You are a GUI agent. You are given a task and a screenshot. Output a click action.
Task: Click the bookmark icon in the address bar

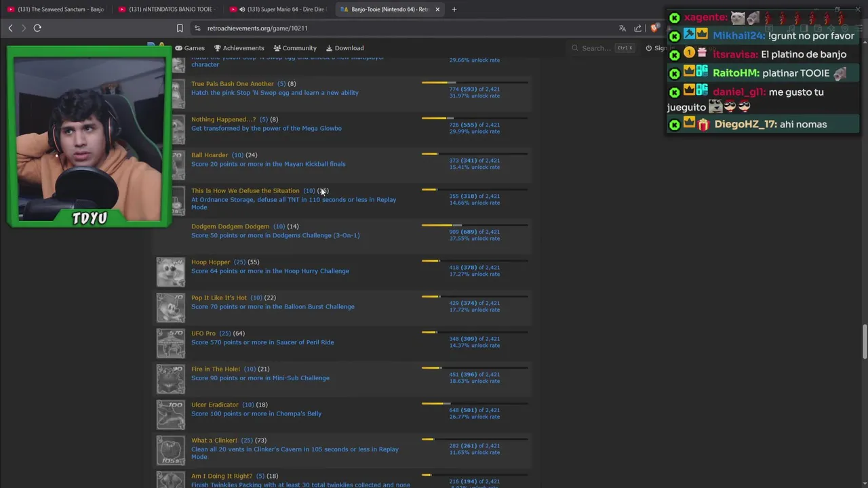[x=180, y=28]
